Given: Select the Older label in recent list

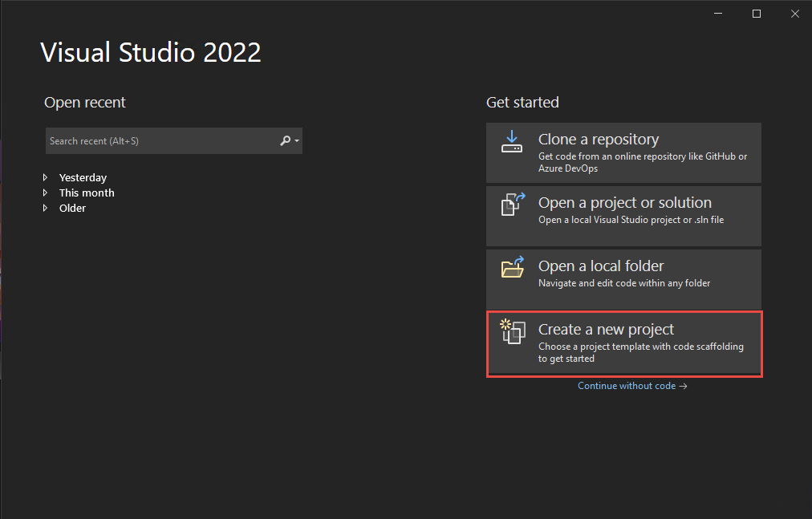Looking at the screenshot, I should click(x=72, y=209).
